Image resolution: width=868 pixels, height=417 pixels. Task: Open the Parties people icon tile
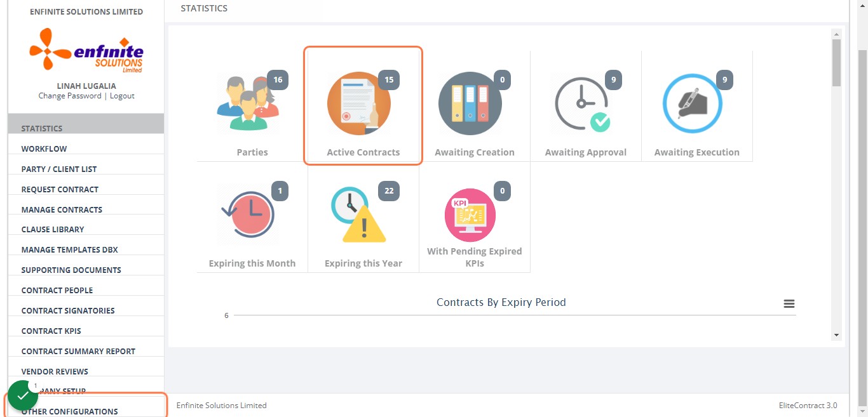coord(248,103)
